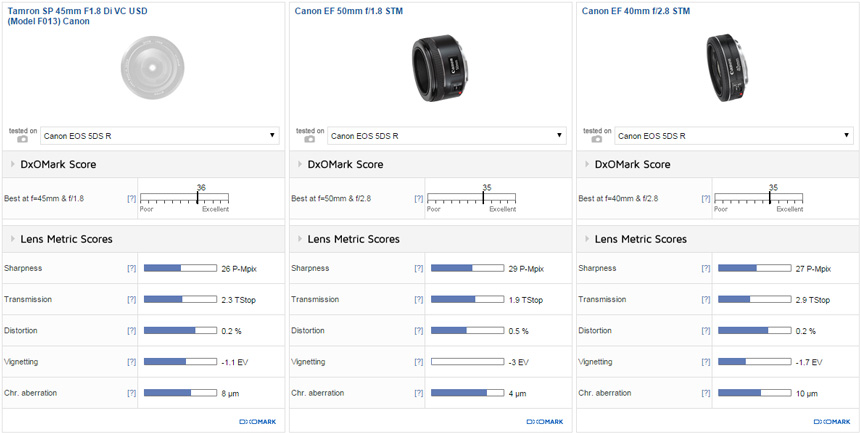Image resolution: width=860 pixels, height=433 pixels.
Task: Collapse DxOMark Score section for Canon 40mm
Action: (587, 164)
